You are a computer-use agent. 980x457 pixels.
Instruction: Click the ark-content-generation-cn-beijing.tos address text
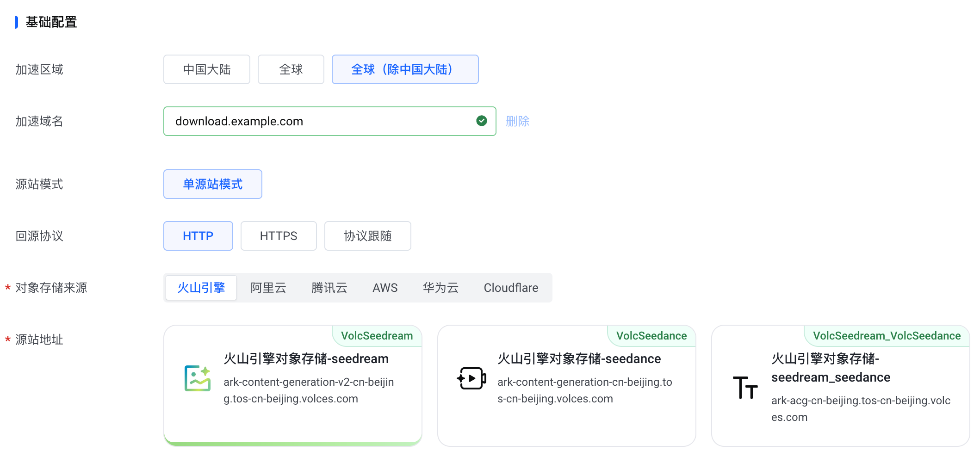pos(585,390)
